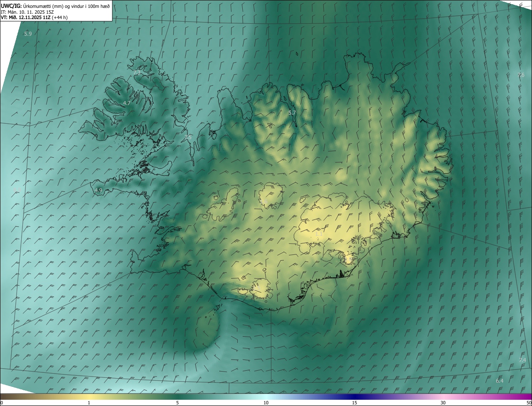Click the IT line "Mán. 10. 11. 2025 15Z"
This screenshot has height=406, width=532.
click(x=31, y=12)
